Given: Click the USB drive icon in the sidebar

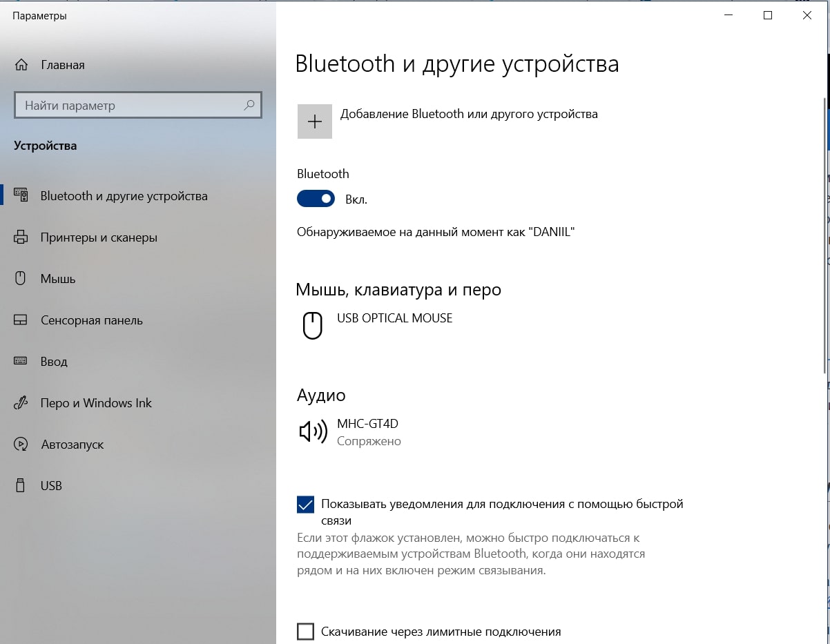Looking at the screenshot, I should 21,486.
